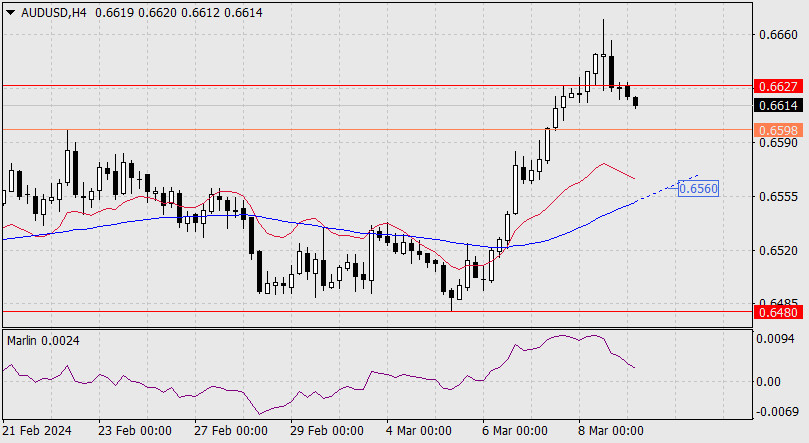The height and width of the screenshot is (443, 809).
Task: Select the 29 Feb 00:00 date label
Action: [327, 431]
